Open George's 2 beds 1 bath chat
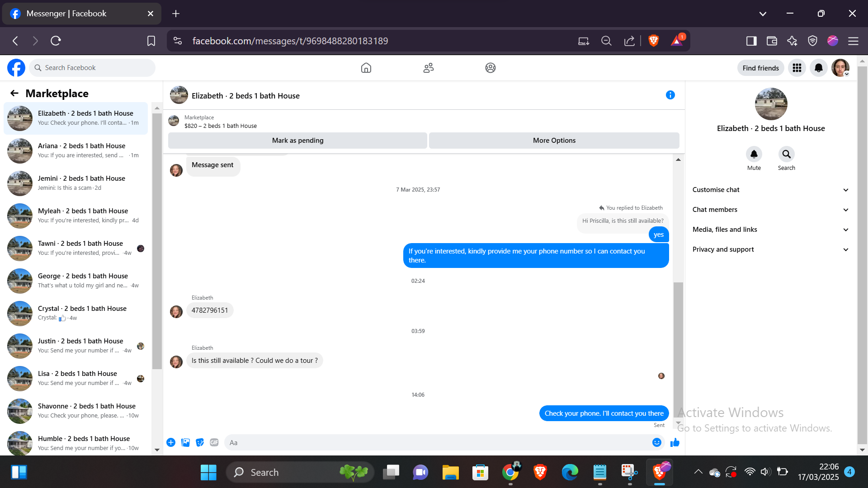 pos(75,281)
